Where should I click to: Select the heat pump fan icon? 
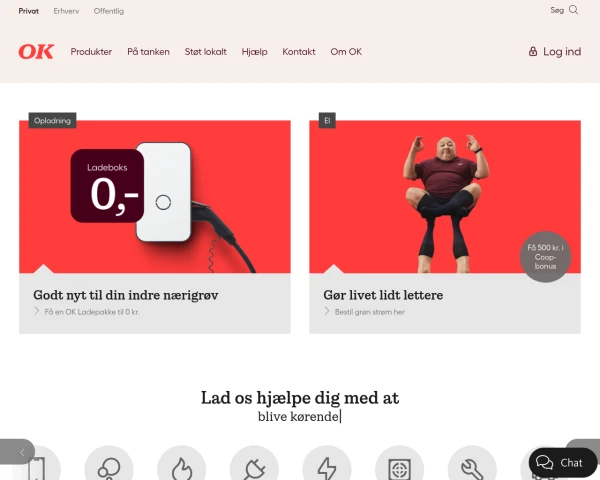[x=400, y=466]
